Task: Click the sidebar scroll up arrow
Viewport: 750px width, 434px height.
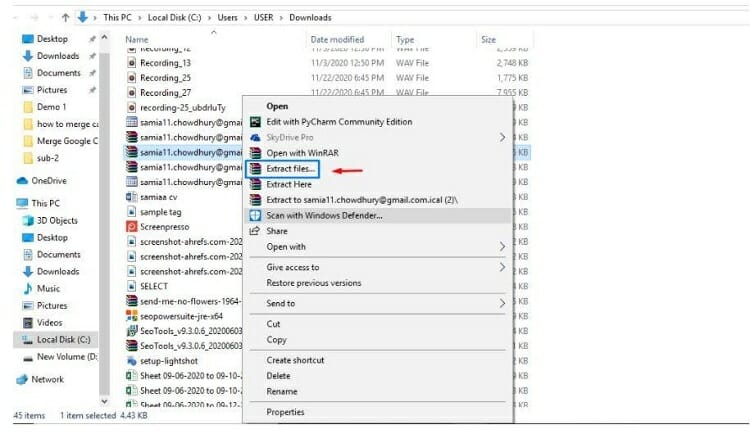Action: pyautogui.click(x=104, y=37)
